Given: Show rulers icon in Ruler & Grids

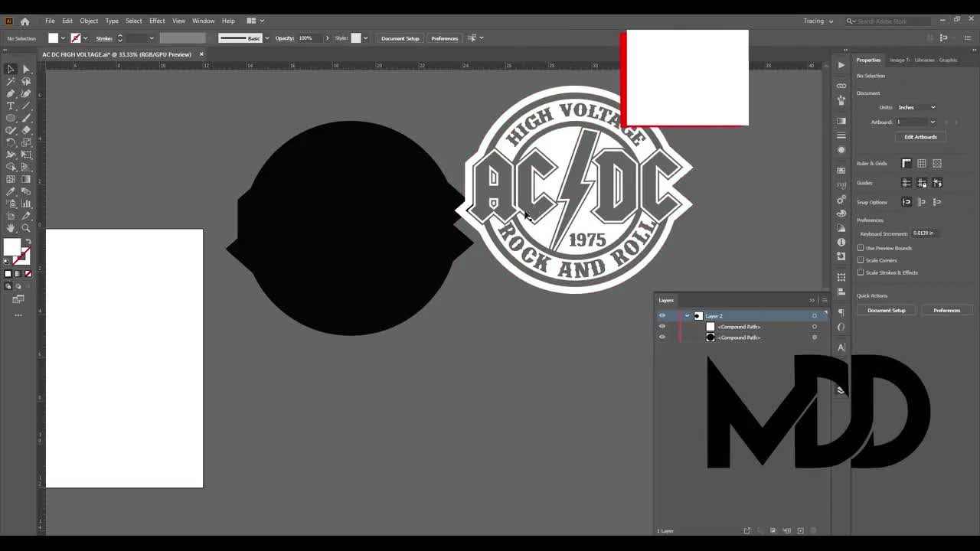Looking at the screenshot, I should tap(906, 163).
